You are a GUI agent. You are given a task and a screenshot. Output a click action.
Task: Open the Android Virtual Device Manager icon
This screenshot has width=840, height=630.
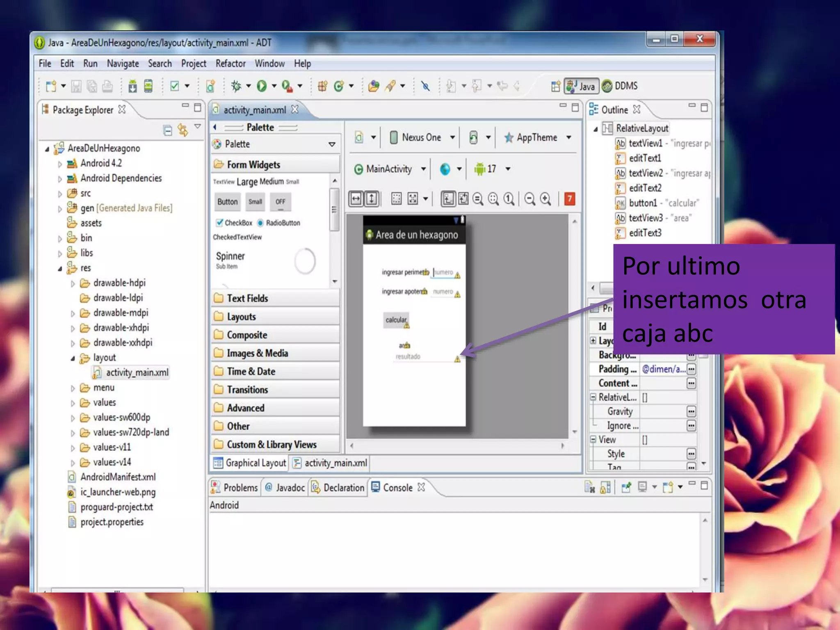click(148, 86)
